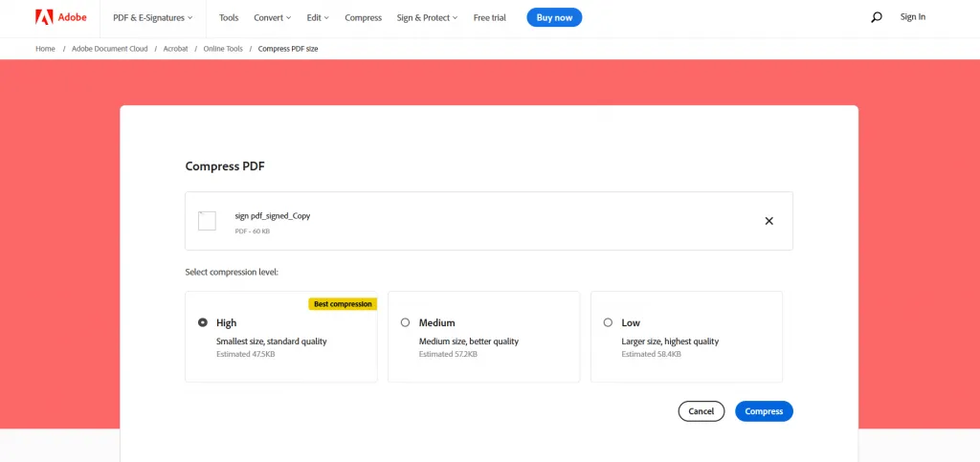This screenshot has width=980, height=462.
Task: Select the Medium compression radio button
Action: [405, 322]
